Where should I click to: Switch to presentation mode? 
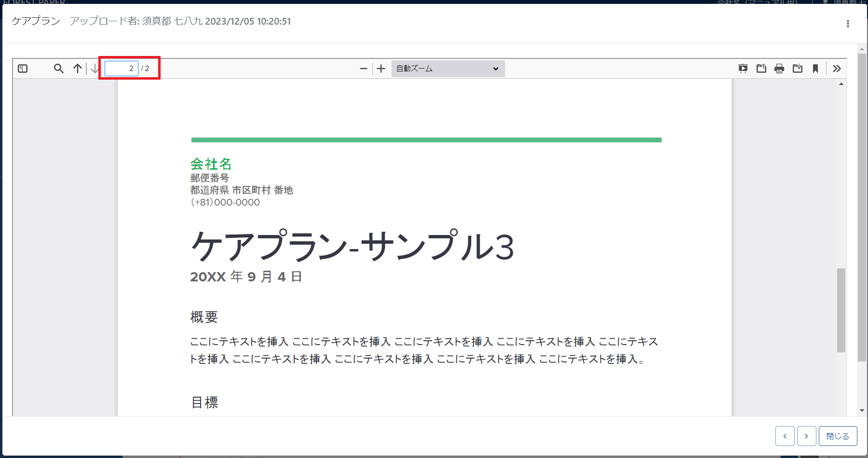(x=743, y=69)
